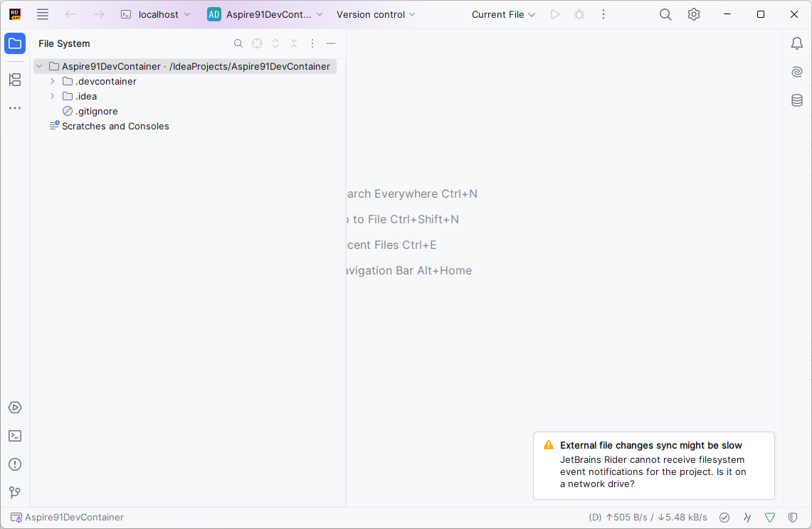Open the Current File run configuration dropdown
The height and width of the screenshot is (529, 812).
point(503,14)
